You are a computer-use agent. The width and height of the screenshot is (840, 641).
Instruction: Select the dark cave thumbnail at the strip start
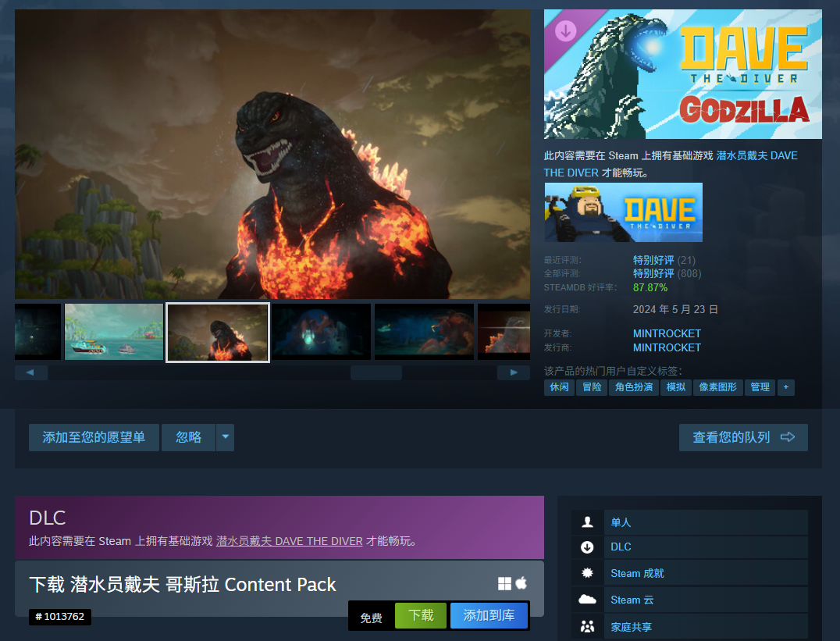point(37,332)
